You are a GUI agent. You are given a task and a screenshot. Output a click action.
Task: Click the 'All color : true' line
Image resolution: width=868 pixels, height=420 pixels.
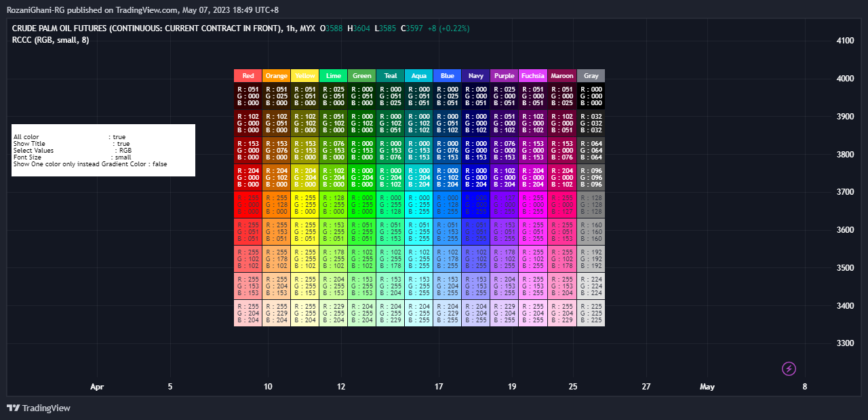pos(69,137)
